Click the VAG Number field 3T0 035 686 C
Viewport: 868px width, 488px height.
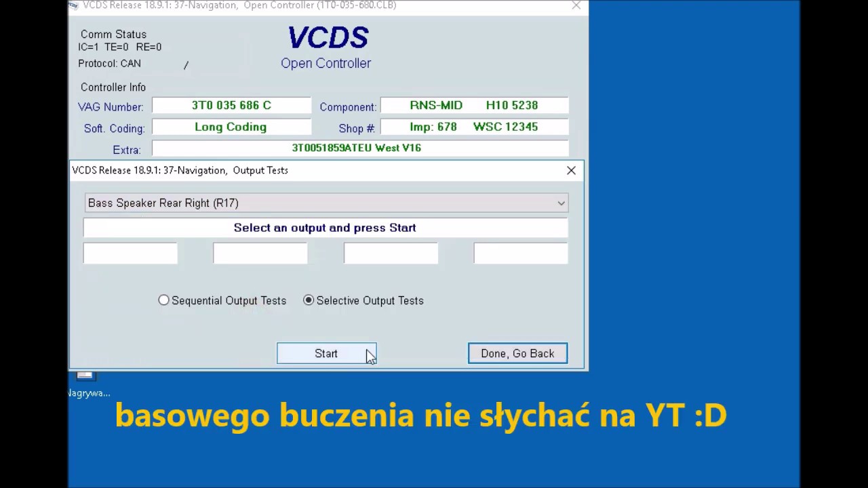[231, 106]
